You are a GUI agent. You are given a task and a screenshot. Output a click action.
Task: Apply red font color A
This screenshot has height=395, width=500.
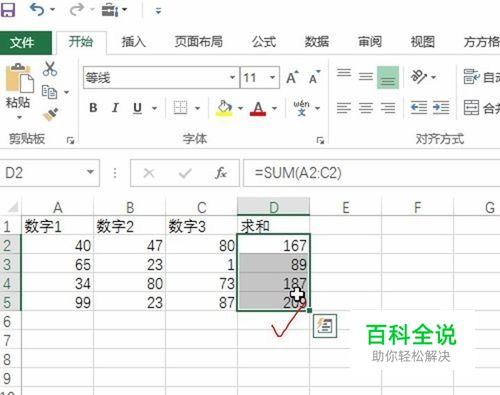pyautogui.click(x=258, y=108)
